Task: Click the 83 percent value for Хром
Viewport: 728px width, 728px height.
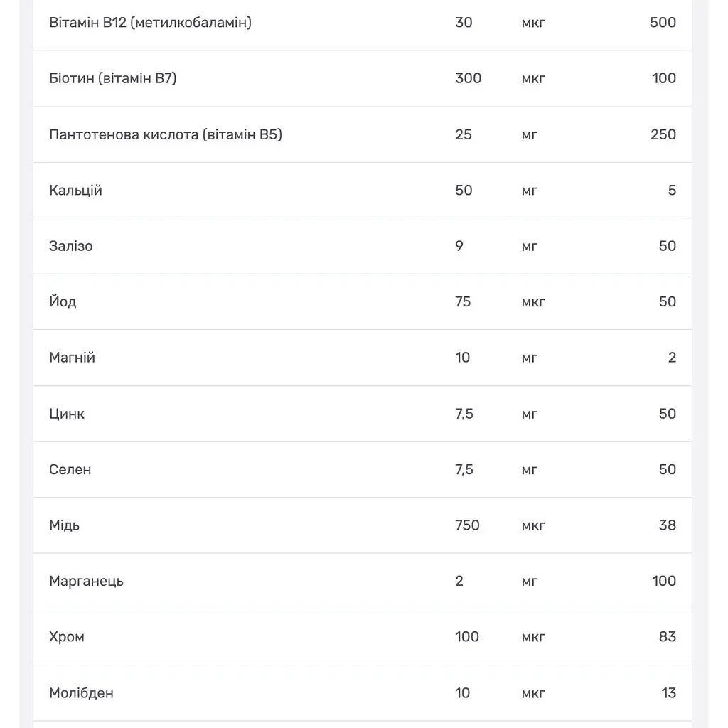Action: [x=667, y=636]
